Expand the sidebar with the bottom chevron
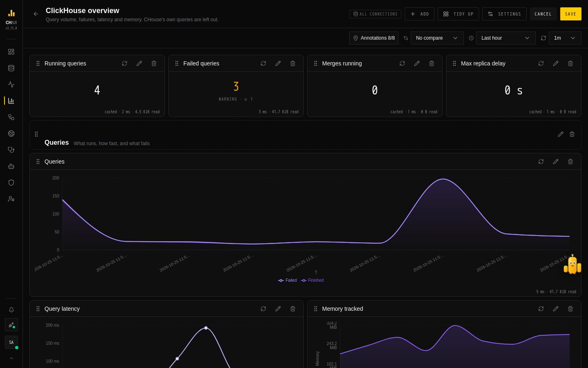This screenshot has width=588, height=368. point(11,358)
